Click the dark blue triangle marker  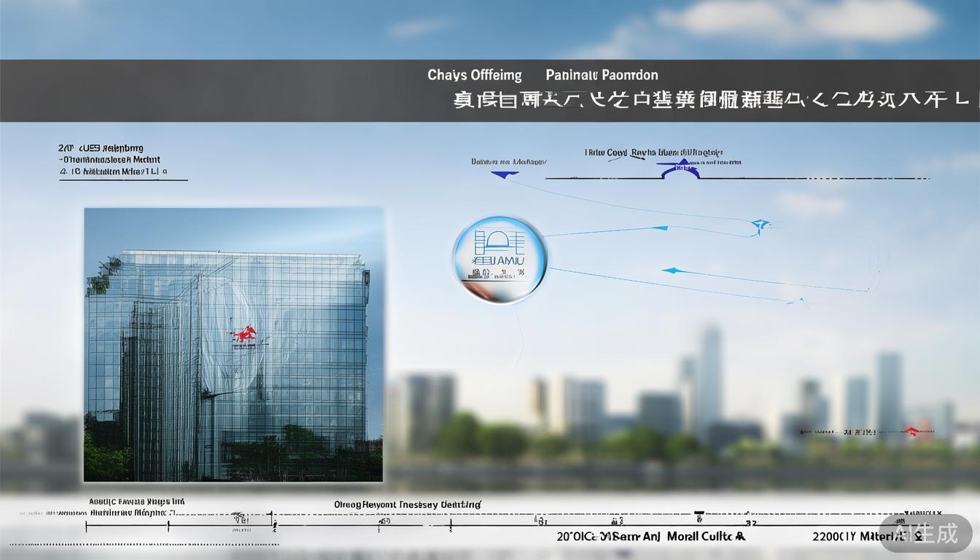[x=503, y=173]
